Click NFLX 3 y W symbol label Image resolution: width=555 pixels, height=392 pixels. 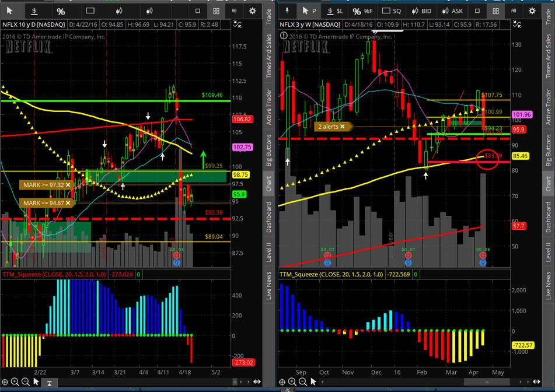point(310,24)
